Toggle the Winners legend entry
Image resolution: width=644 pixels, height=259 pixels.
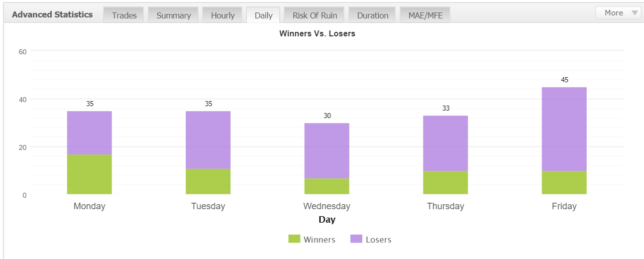point(312,239)
